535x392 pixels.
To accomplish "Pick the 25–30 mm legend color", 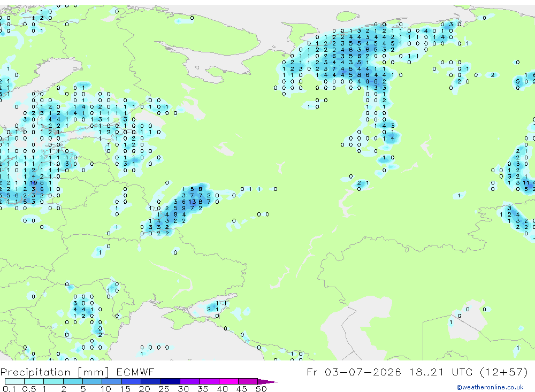I will pyautogui.click(x=170, y=381).
